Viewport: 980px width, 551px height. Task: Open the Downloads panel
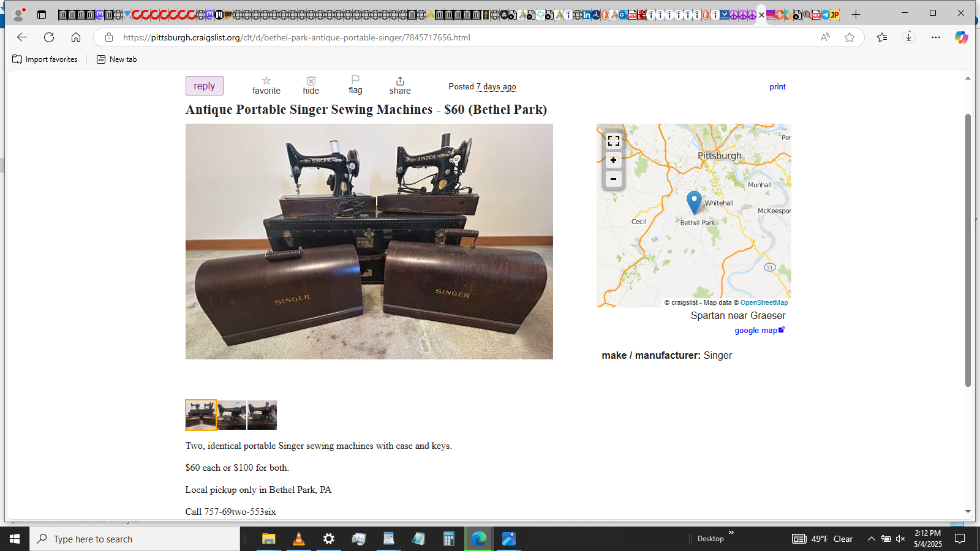click(909, 37)
